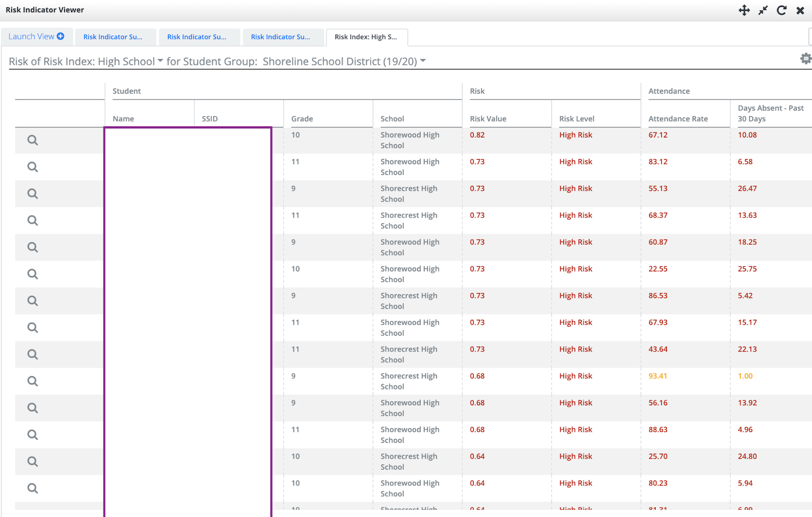The height and width of the screenshot is (517, 812).
Task: Select the Risk Index: High S... tab
Action: coord(366,37)
